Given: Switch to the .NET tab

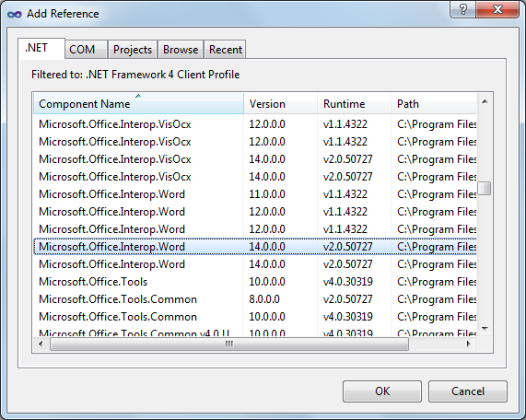Looking at the screenshot, I should click(41, 48).
